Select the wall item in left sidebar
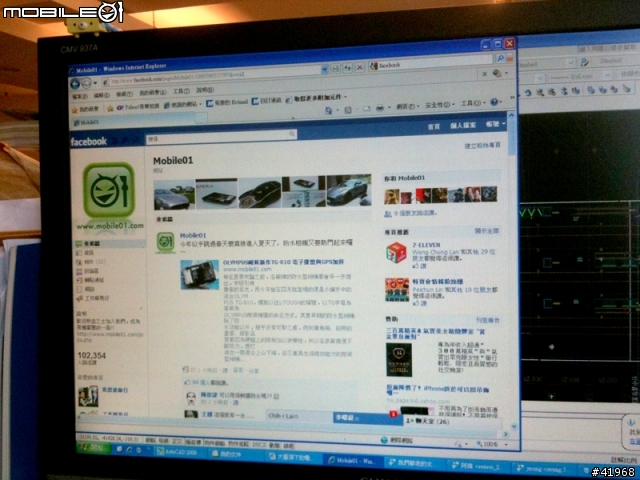Screen dimensions: 640x480 (x=110, y=244)
